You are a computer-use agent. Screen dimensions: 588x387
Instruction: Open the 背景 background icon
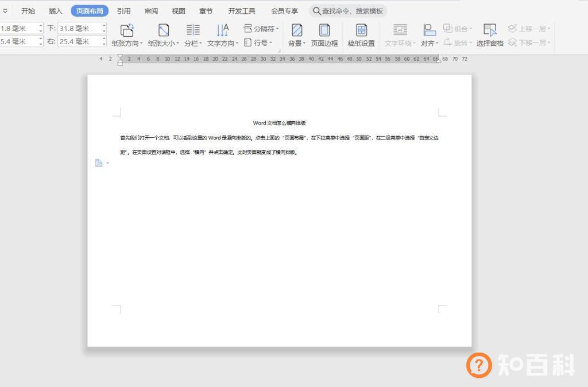[297, 30]
